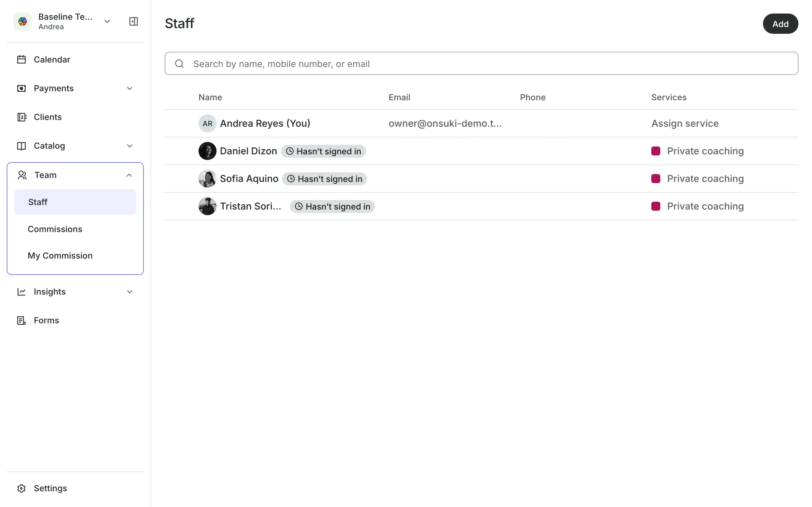This screenshot has height=507, width=812.
Task: Click the Insights chart icon
Action: pyautogui.click(x=21, y=292)
